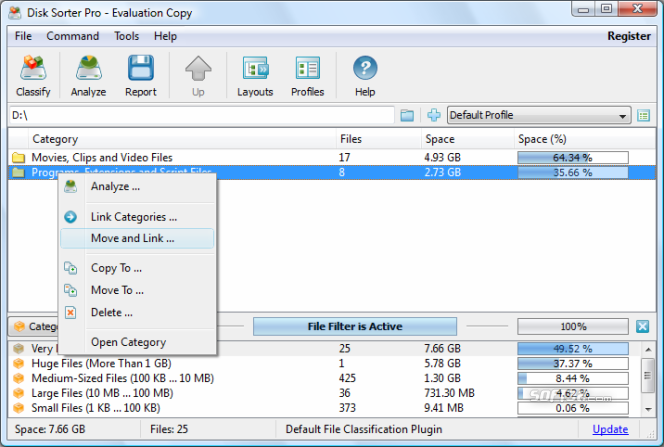
Task: Click the box icon of Medium-Sized Files row
Action: 19,378
